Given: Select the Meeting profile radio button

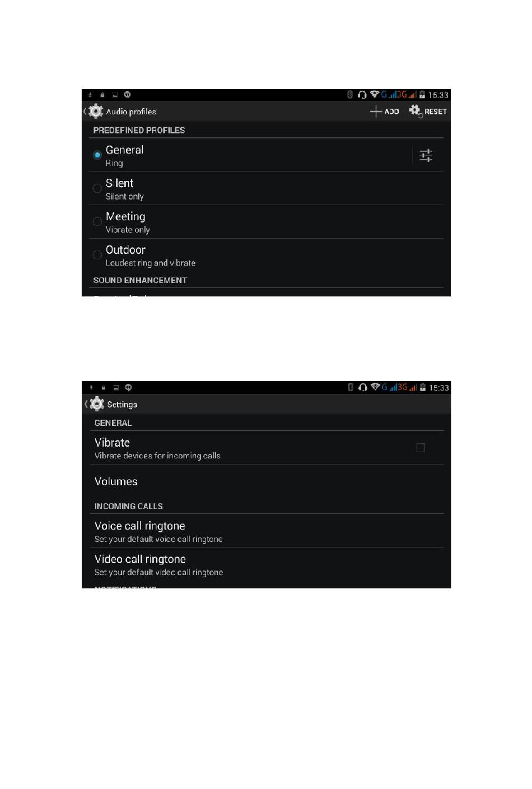Looking at the screenshot, I should coord(97,221).
